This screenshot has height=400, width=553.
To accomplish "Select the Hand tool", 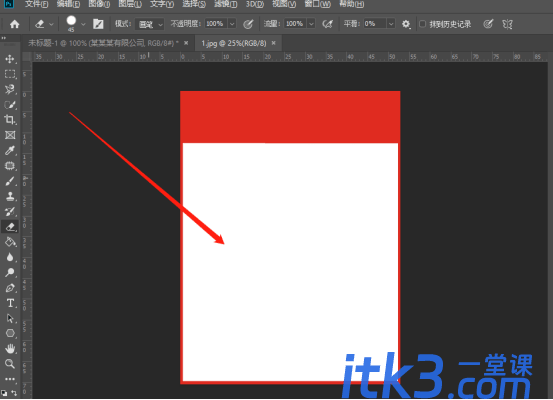I will (x=10, y=349).
